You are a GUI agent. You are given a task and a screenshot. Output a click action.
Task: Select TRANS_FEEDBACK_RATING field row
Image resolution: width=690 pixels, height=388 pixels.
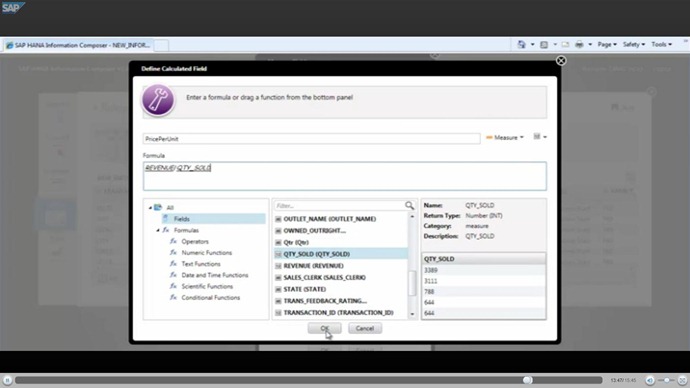341,301
